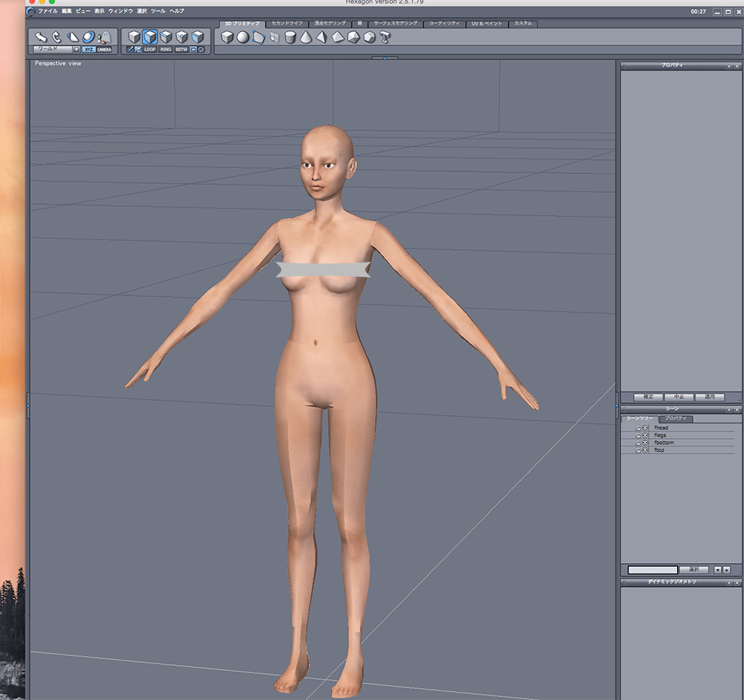Toggle visibility of fhead object
Image resolution: width=744 pixels, height=700 pixels.
tap(644, 428)
